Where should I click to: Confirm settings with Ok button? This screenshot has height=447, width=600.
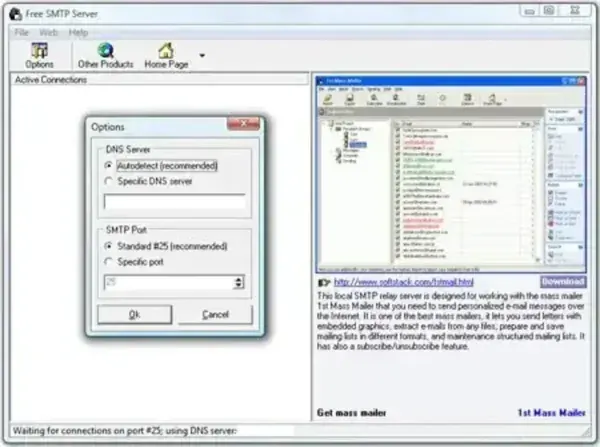(135, 315)
